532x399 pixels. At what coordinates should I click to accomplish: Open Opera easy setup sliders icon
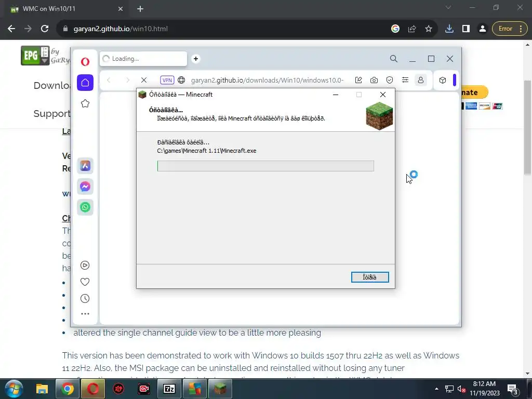[x=405, y=80]
